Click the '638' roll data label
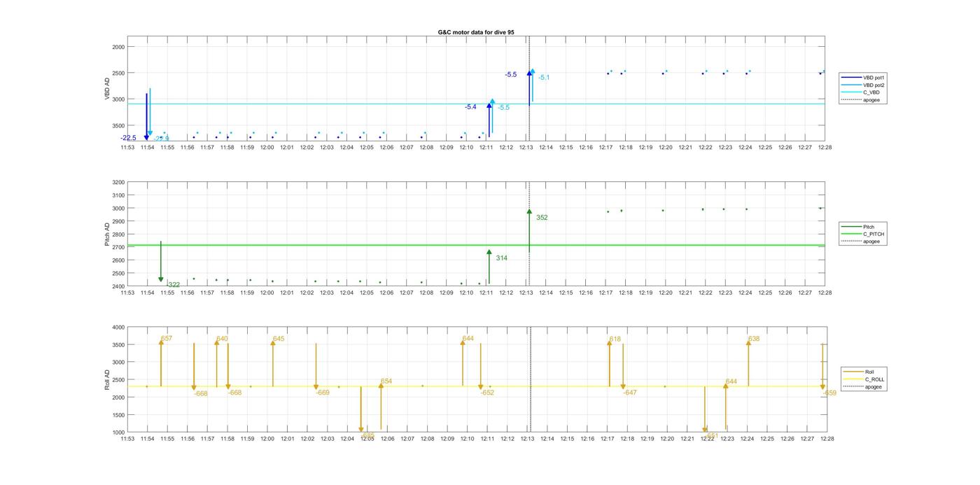 [754, 339]
